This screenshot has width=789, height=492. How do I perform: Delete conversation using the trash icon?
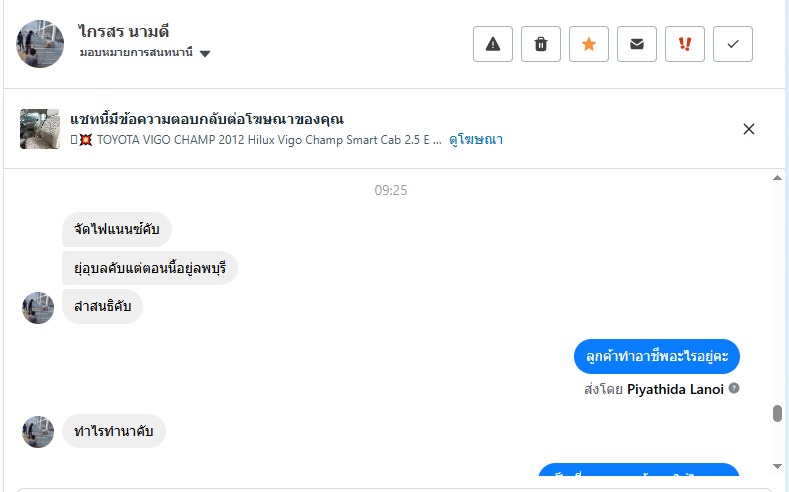click(541, 44)
